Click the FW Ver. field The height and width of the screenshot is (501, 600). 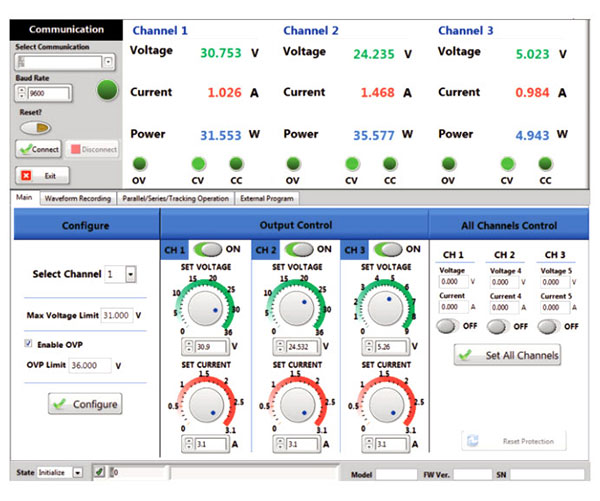(x=472, y=475)
